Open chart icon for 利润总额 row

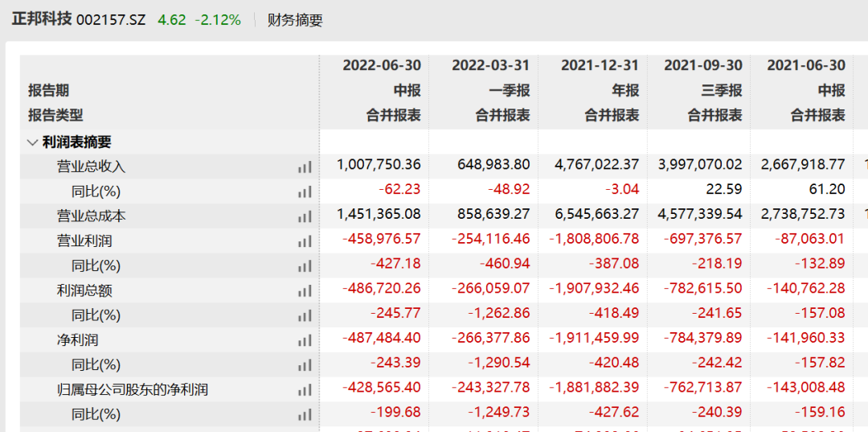pos(305,291)
